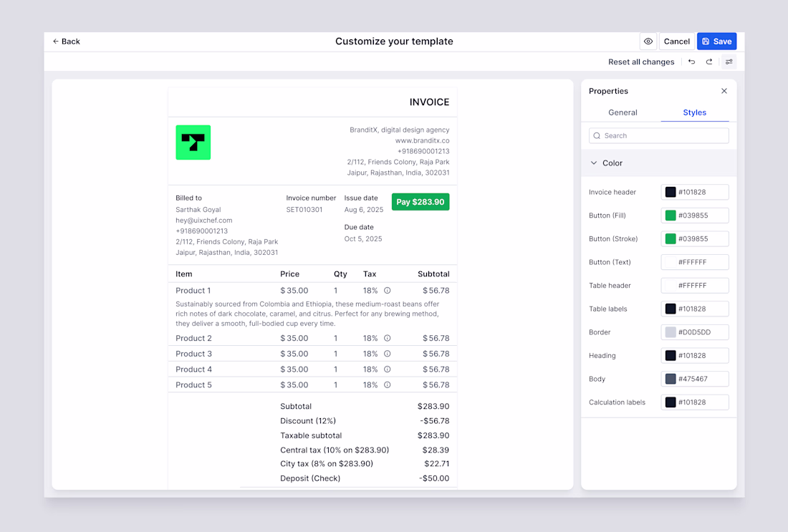Click the search magnifier icon

click(597, 135)
